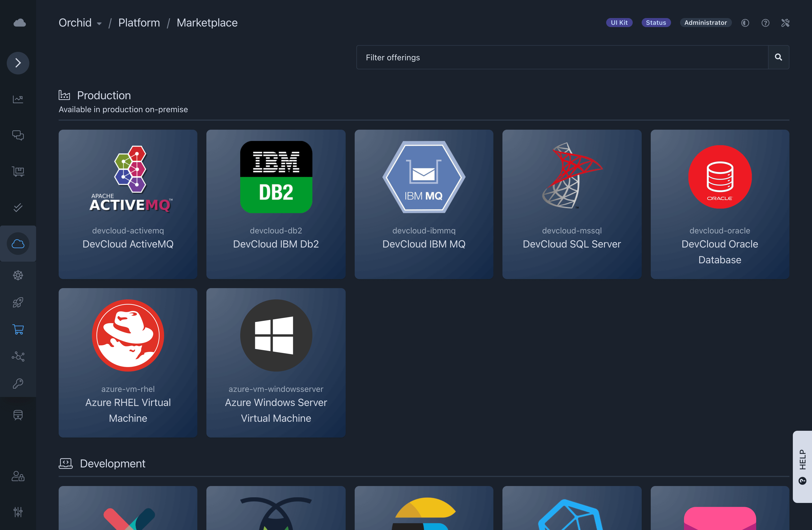Screen dimensions: 812x530
Task: Open the sliders settings icon in sidebar
Action: (18, 512)
